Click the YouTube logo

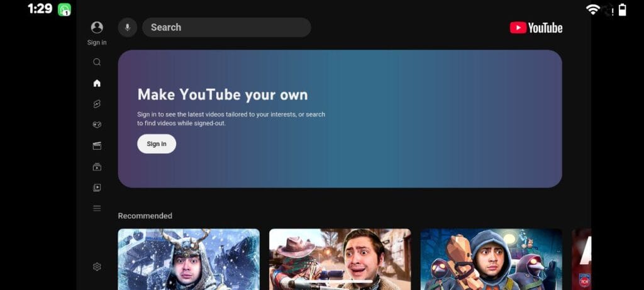pyautogui.click(x=536, y=28)
